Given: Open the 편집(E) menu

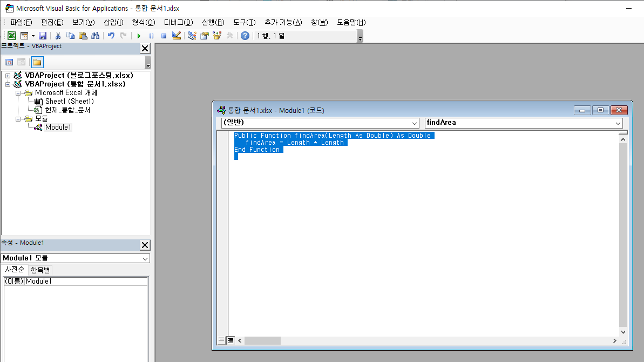Looking at the screenshot, I should click(52, 23).
